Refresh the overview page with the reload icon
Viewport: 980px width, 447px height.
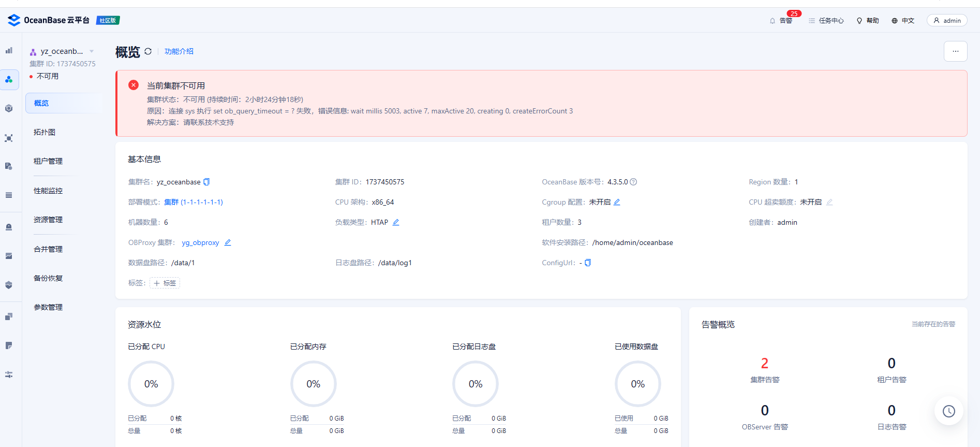(148, 51)
